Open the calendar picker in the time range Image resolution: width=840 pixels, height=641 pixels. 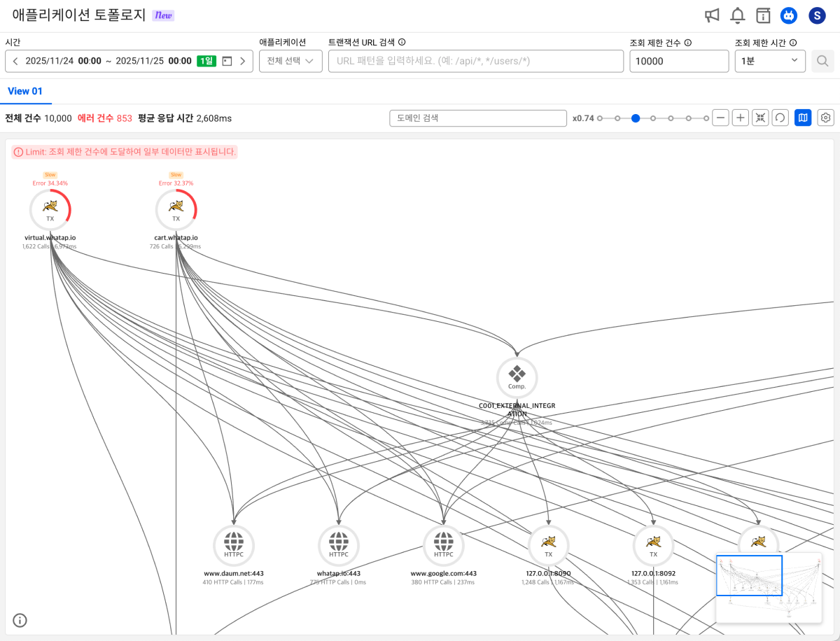pyautogui.click(x=227, y=61)
